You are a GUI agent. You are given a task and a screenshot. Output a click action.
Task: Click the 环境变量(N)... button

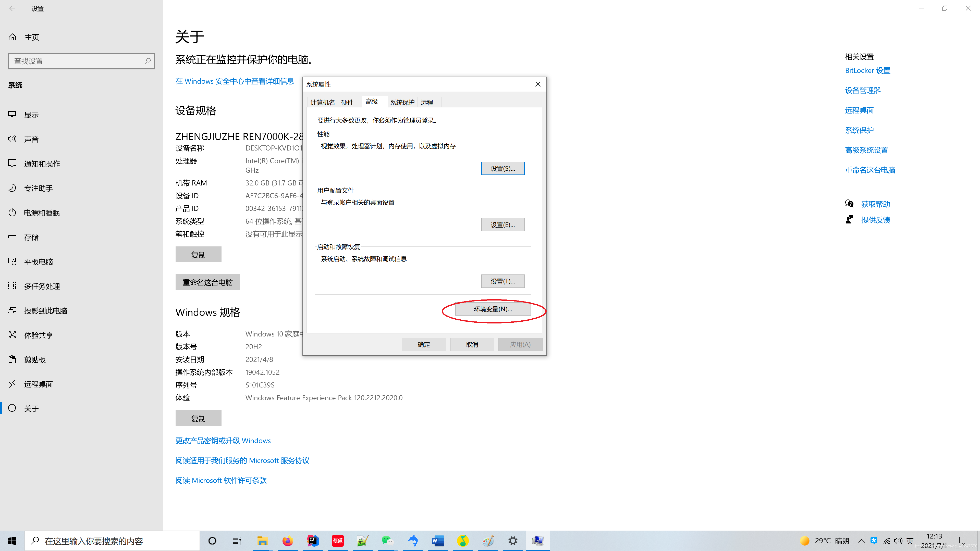tap(492, 309)
